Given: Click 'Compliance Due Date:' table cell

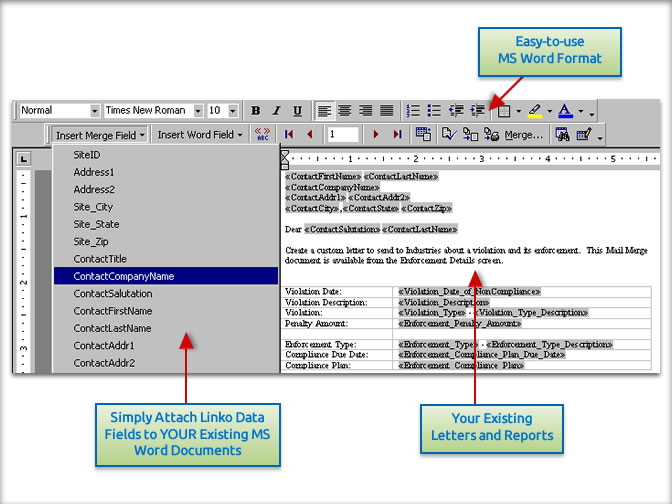Looking at the screenshot, I should tap(337, 355).
